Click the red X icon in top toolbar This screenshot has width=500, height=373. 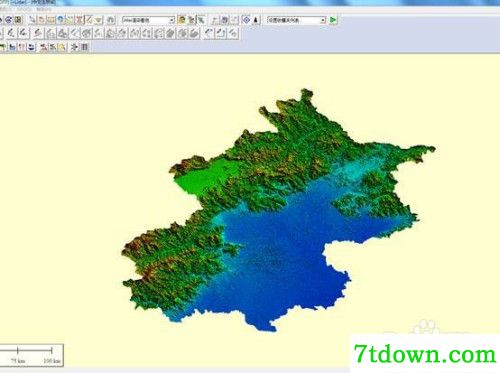(79, 20)
